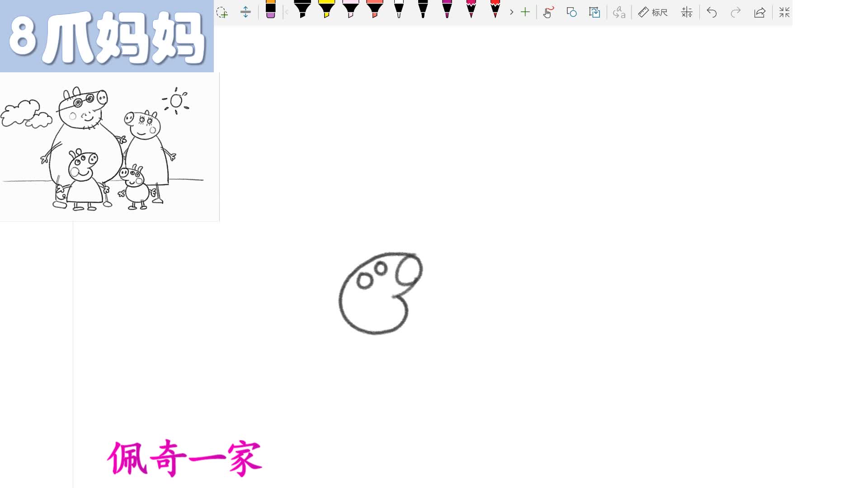Pick the white tipped pen
The image size is (868, 488).
pyautogui.click(x=399, y=9)
